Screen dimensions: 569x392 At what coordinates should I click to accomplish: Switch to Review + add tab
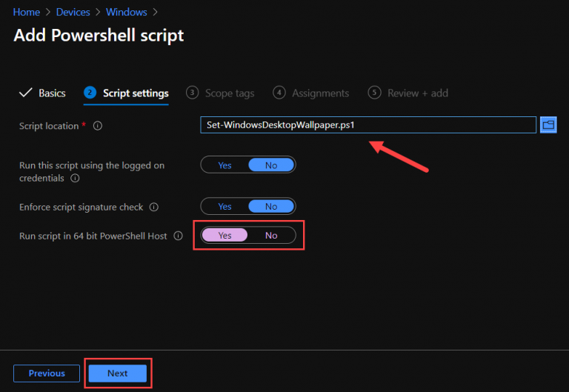click(x=417, y=93)
